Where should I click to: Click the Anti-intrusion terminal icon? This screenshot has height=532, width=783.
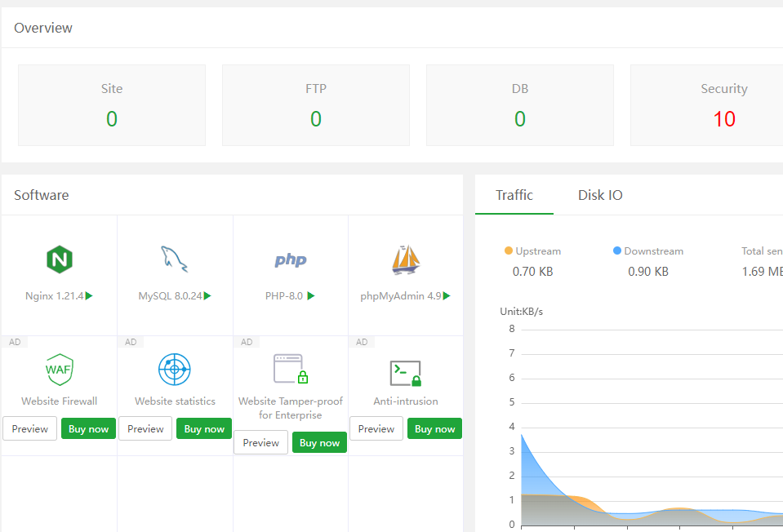pyautogui.click(x=406, y=373)
